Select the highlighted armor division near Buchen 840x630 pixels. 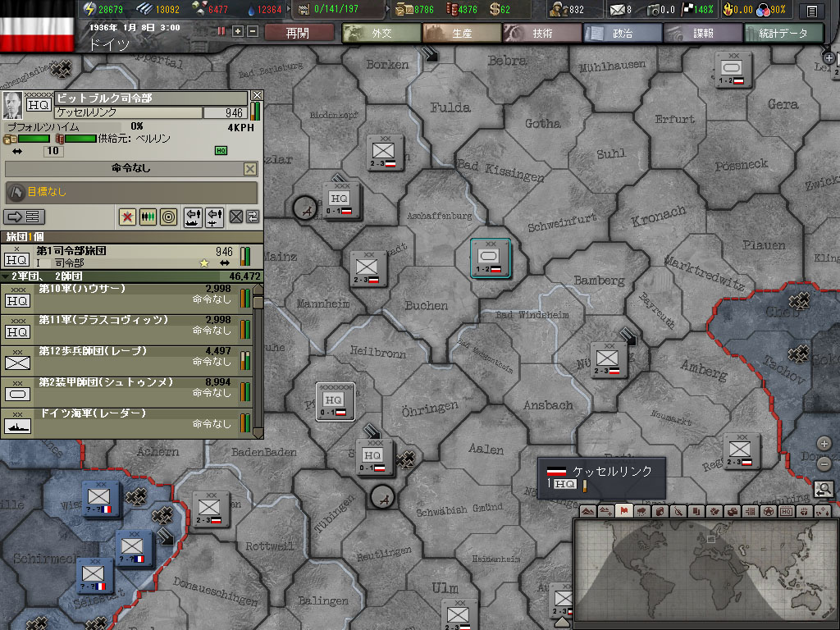[x=491, y=258]
